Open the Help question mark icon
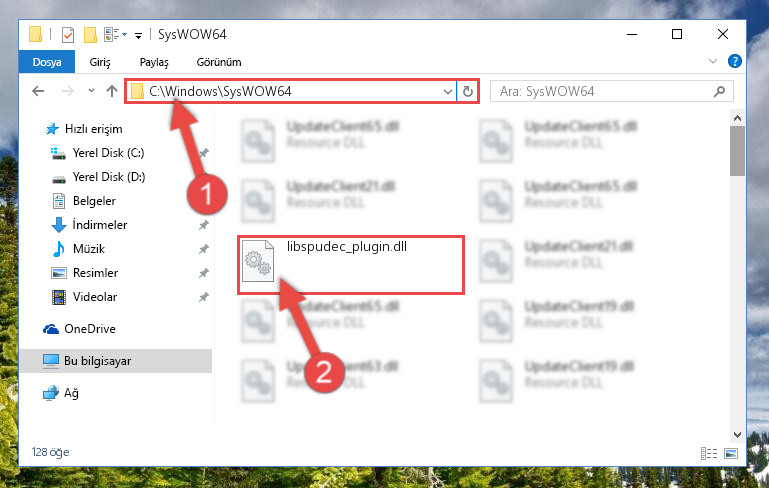This screenshot has width=769, height=488. (x=734, y=61)
